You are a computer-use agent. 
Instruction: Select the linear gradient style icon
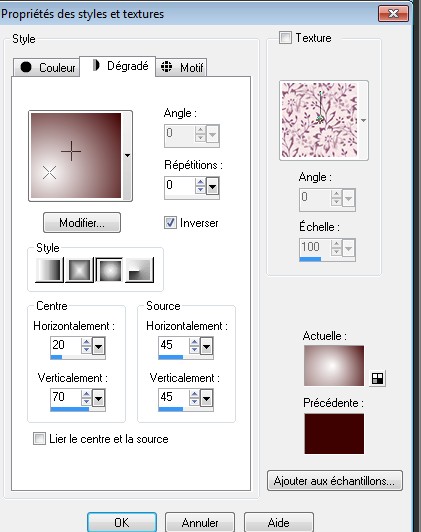point(50,270)
